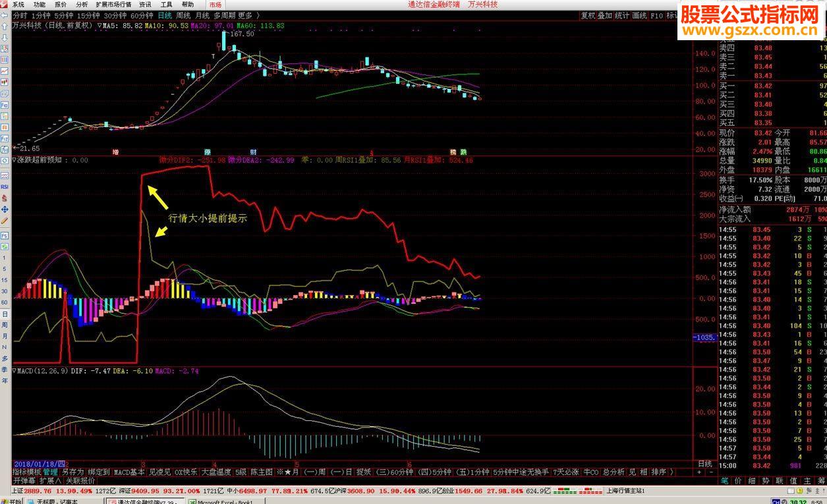Open the candlestick chart sidebar icon
Screen dimensions: 827x504
[5, 82]
